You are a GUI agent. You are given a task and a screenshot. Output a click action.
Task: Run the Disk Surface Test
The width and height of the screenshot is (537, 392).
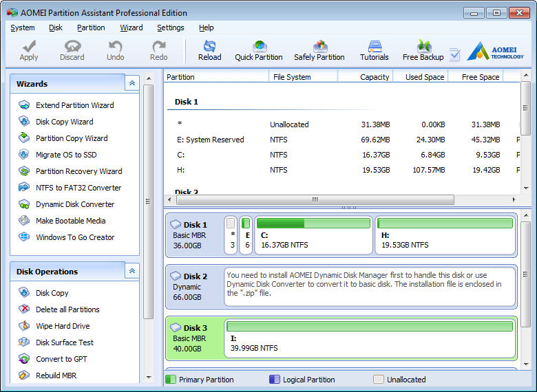[65, 342]
